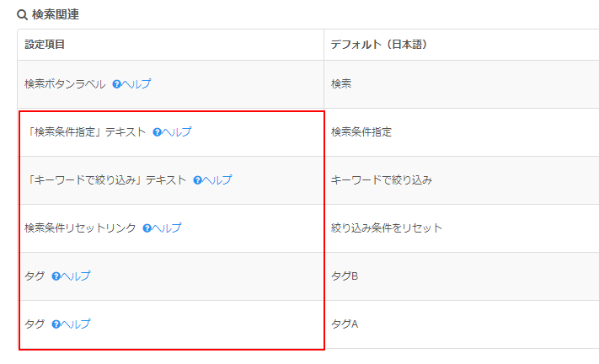
Task: Click the デフォルト（日本語） column header
Action: tap(461, 45)
